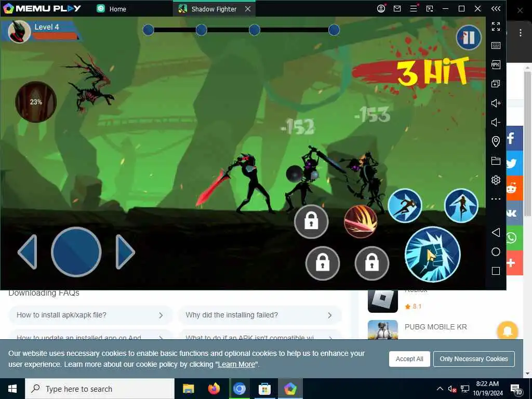
Task: Open Microsoft Store from taskbar
Action: 264,389
